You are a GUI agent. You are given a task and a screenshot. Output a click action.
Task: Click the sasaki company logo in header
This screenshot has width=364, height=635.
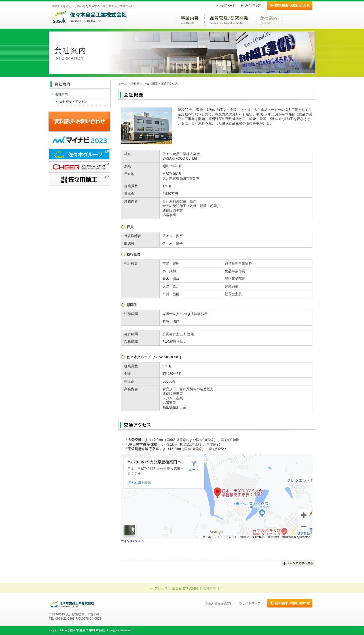(89, 17)
